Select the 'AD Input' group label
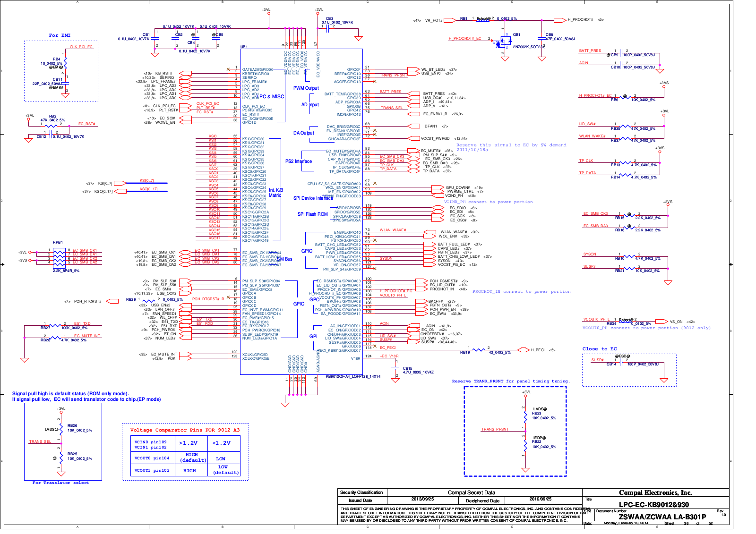 coord(310,105)
